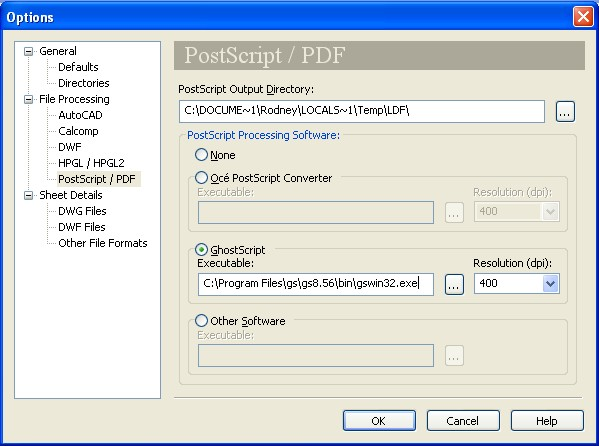Collapse the General tree node
Viewport: 599px width, 446px height.
pyautogui.click(x=28, y=51)
